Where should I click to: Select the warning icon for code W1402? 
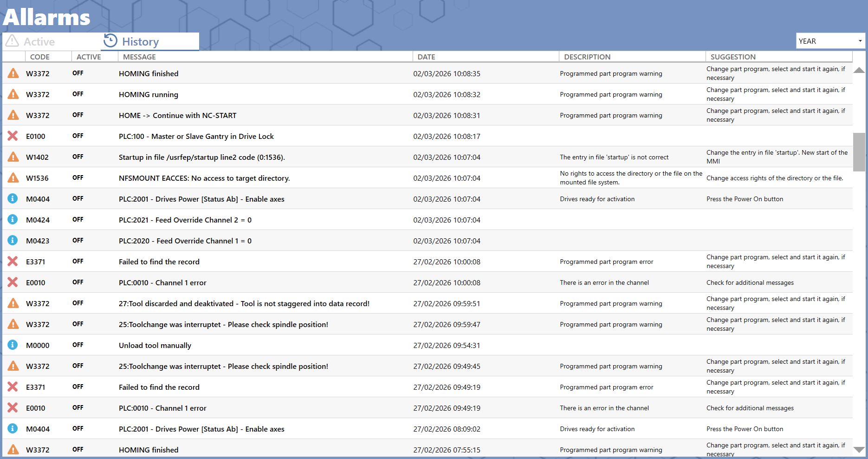tap(13, 157)
